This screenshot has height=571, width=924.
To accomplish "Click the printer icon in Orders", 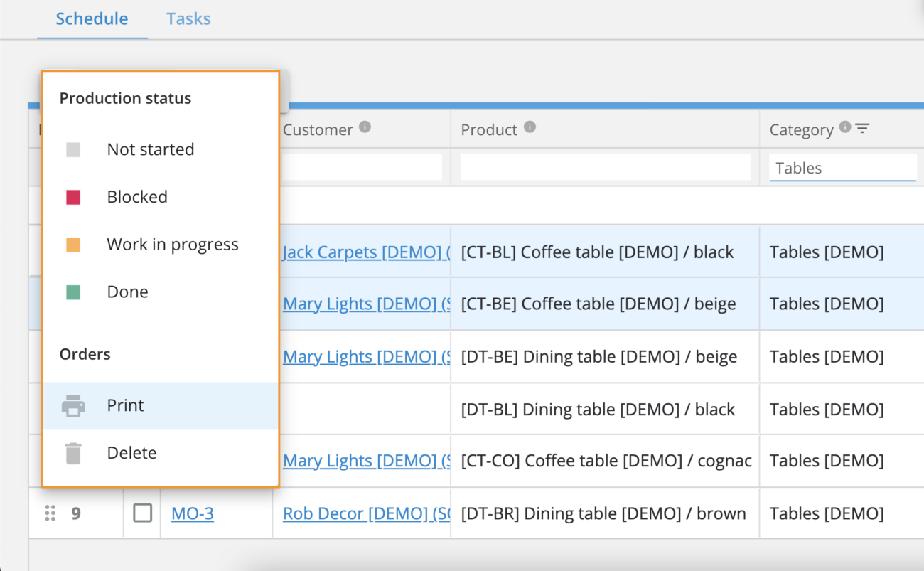I will click(x=73, y=406).
